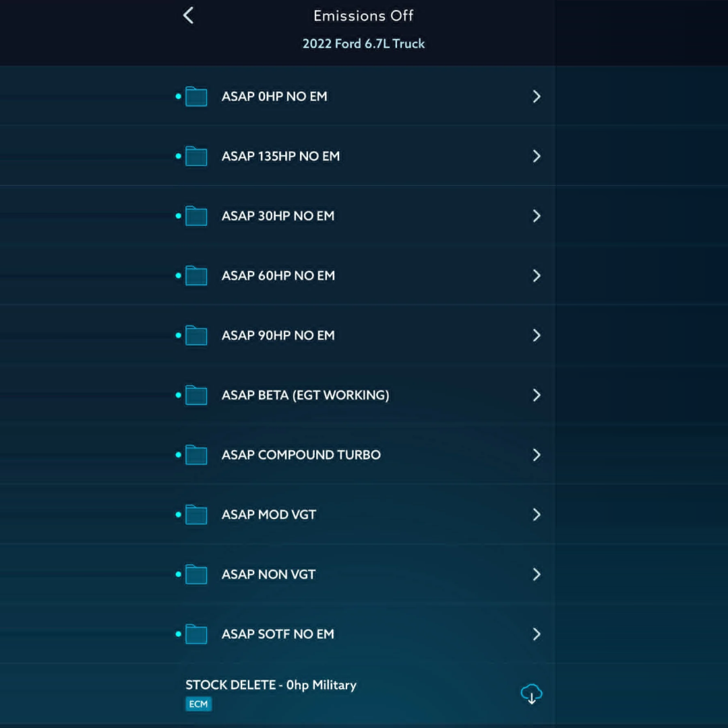Go back using the back arrow

[188, 16]
